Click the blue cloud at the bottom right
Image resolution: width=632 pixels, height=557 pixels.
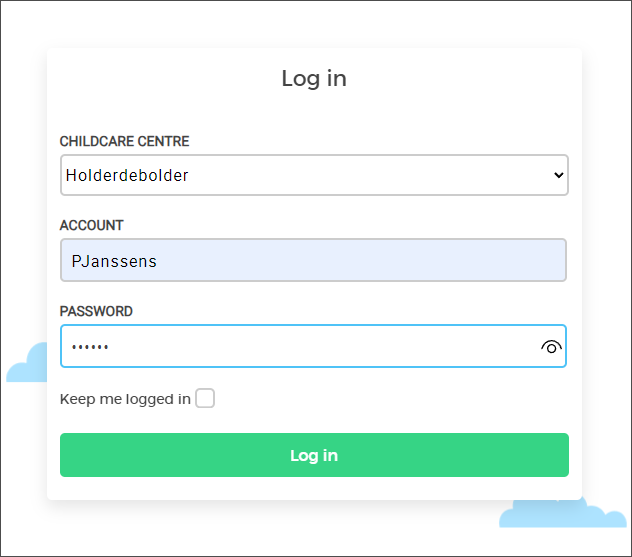560,513
